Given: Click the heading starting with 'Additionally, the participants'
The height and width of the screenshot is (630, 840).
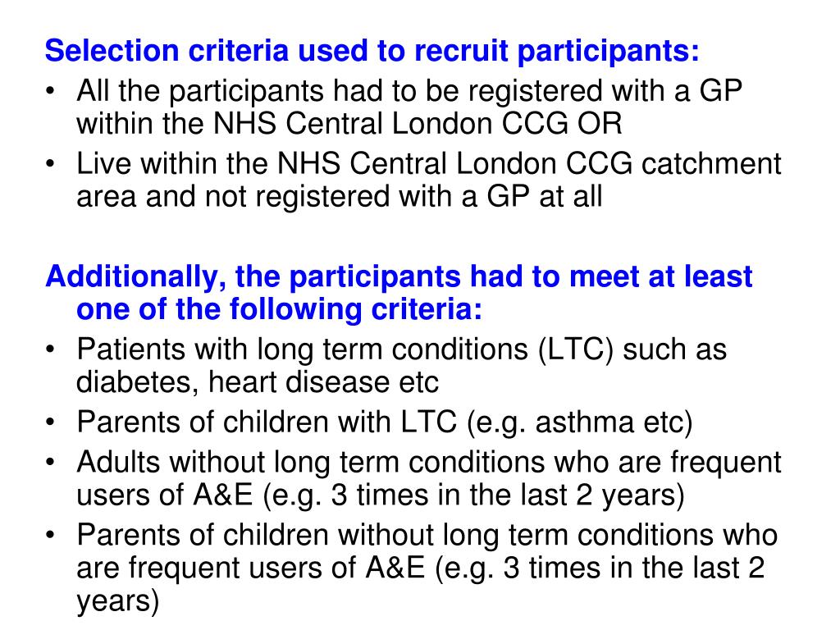Looking at the screenshot, I should pyautogui.click(x=399, y=276).
